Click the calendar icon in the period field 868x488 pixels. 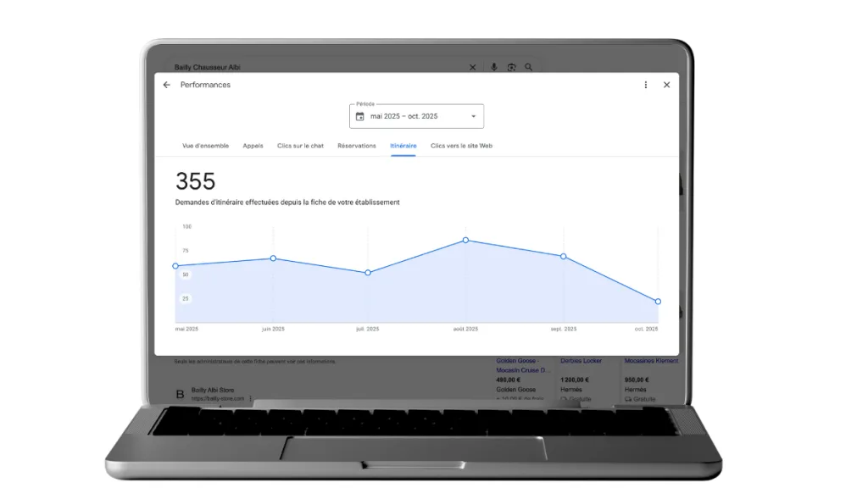click(x=360, y=116)
